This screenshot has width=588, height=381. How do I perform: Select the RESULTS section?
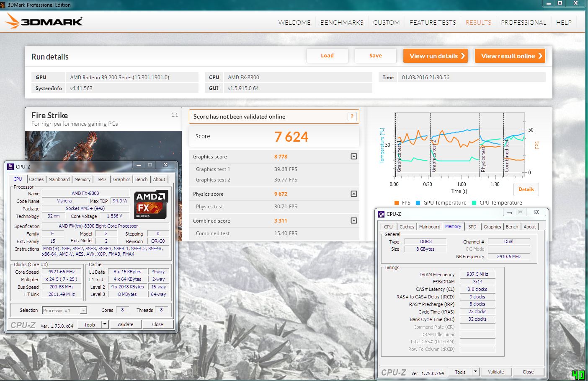(479, 22)
